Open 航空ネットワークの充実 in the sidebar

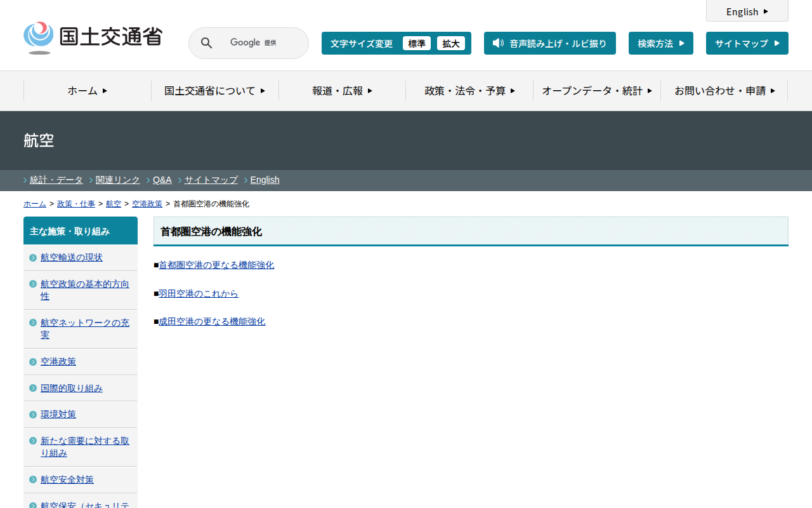click(x=85, y=329)
